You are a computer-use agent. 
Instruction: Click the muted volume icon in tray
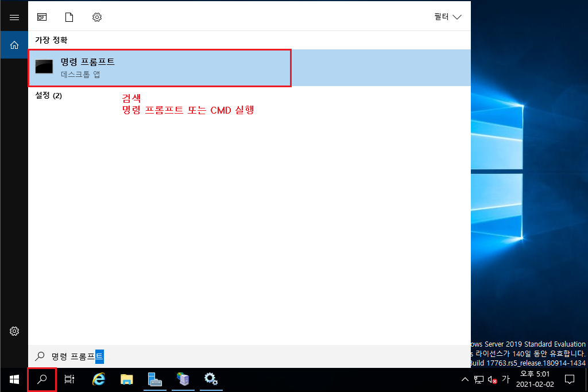(492, 379)
